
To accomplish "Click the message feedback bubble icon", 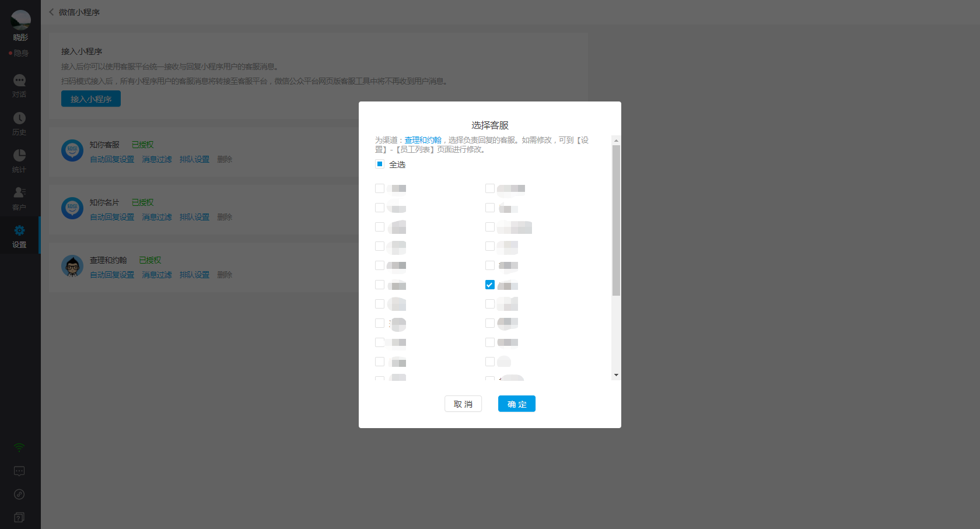I will (x=19, y=471).
